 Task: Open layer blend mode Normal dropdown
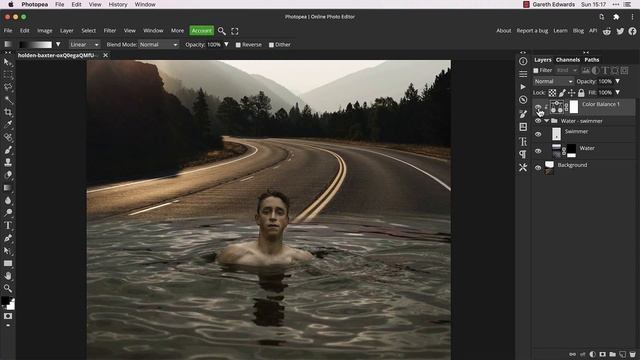pyautogui.click(x=553, y=82)
